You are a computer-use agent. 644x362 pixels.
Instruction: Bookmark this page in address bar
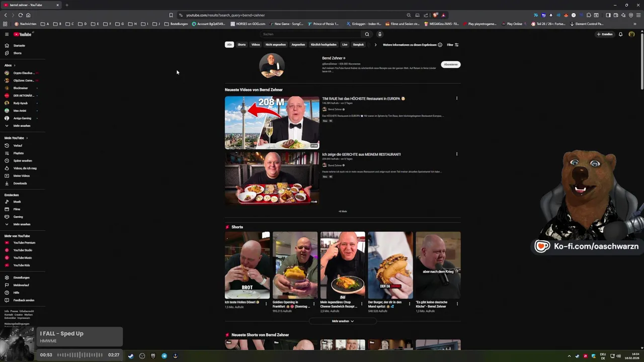click(x=171, y=15)
